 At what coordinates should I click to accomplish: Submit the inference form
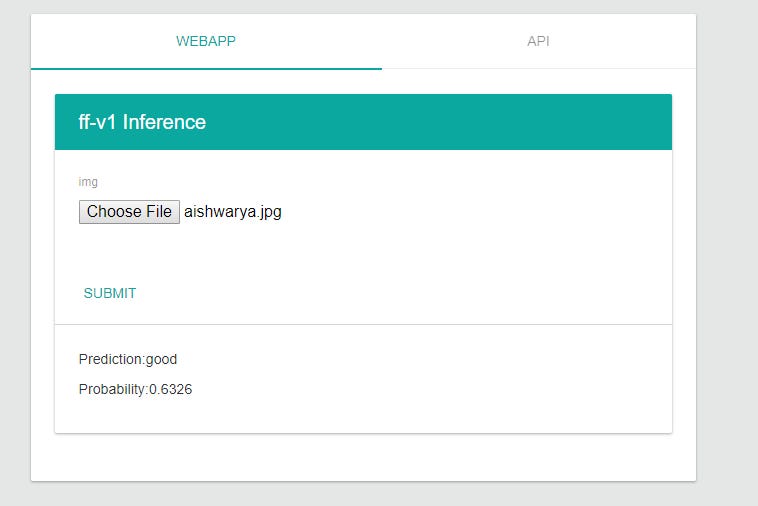[x=110, y=293]
